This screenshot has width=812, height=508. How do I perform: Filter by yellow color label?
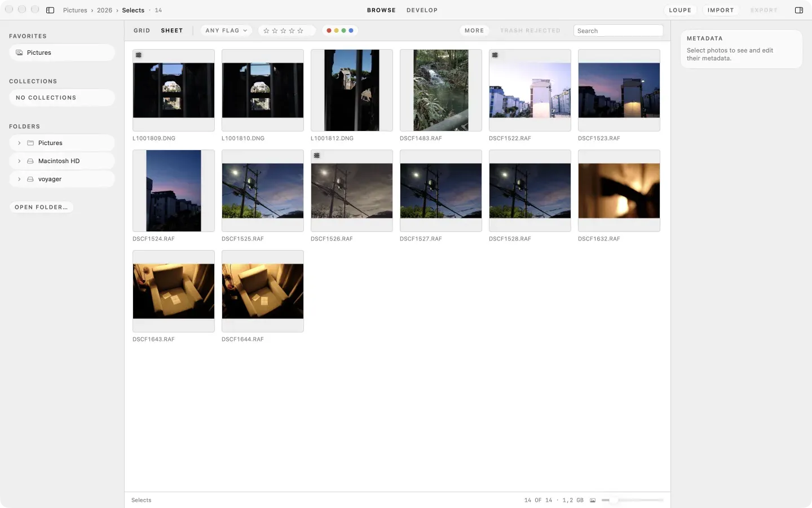(336, 30)
